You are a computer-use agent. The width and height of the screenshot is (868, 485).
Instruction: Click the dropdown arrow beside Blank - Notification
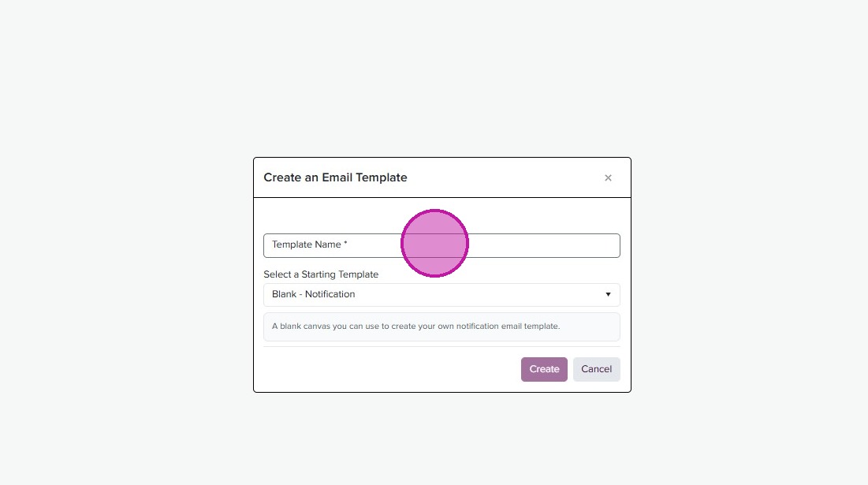pos(608,294)
